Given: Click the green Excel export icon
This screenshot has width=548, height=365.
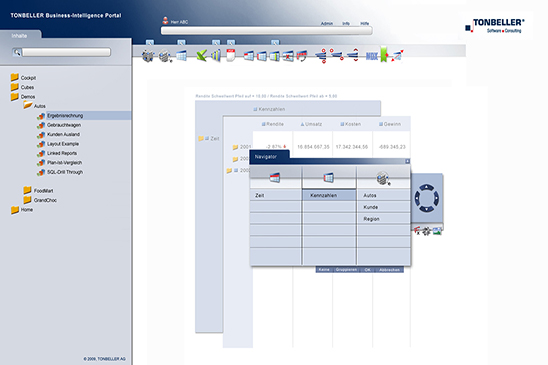Looking at the screenshot, I should coord(202,56).
